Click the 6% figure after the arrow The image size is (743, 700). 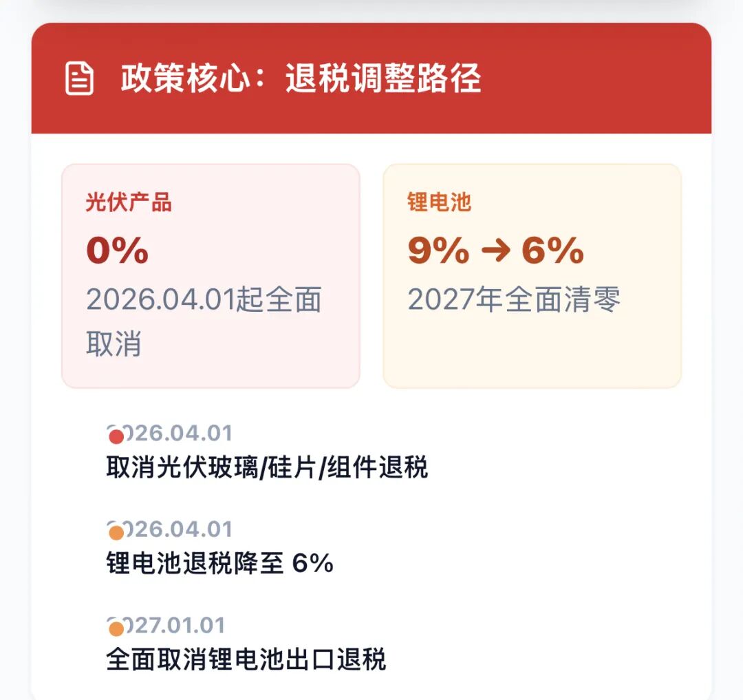pos(552,251)
